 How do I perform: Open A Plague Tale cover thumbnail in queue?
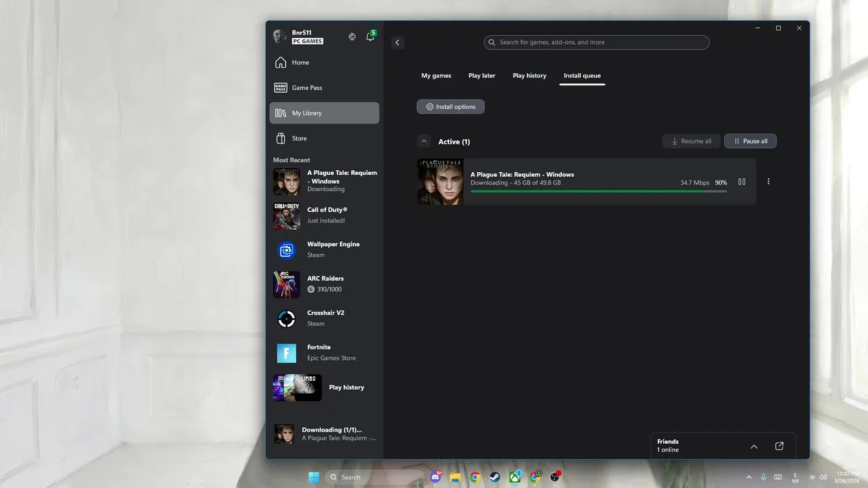coord(440,182)
